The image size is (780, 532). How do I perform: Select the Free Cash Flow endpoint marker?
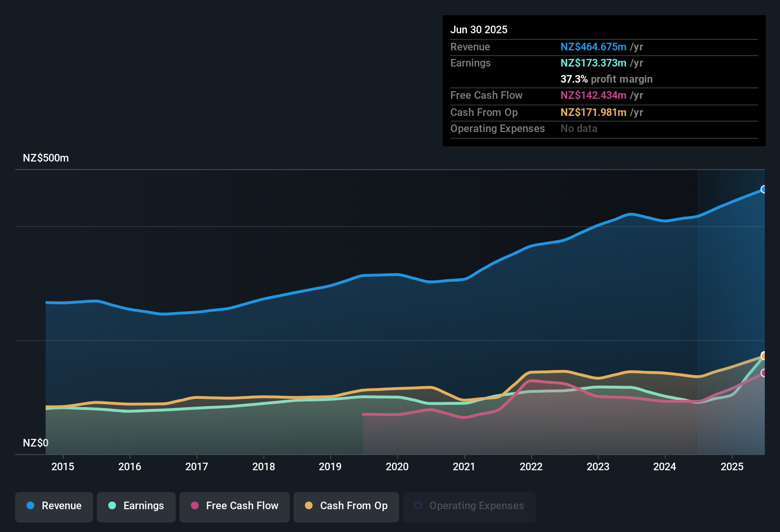pyautogui.click(x=763, y=373)
